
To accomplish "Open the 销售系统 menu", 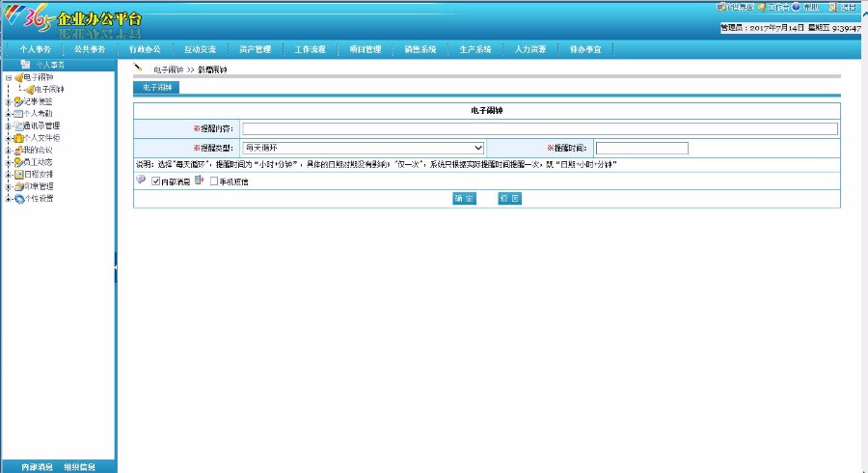I will 420,49.
